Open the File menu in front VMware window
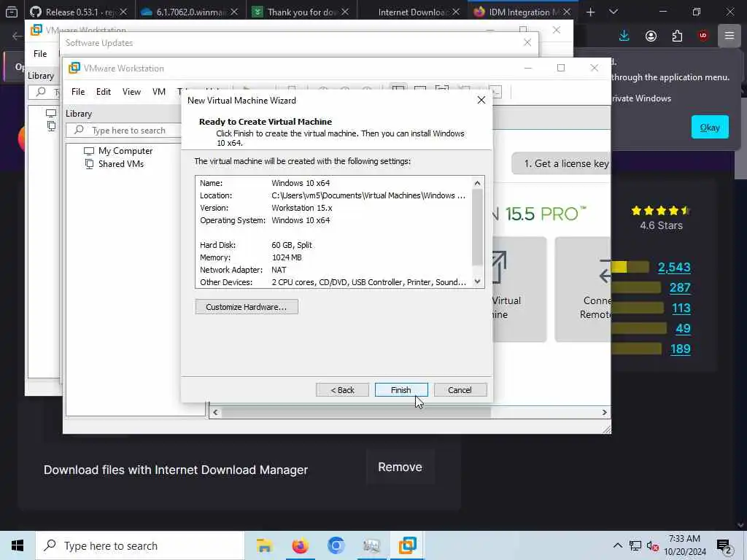 pyautogui.click(x=77, y=91)
